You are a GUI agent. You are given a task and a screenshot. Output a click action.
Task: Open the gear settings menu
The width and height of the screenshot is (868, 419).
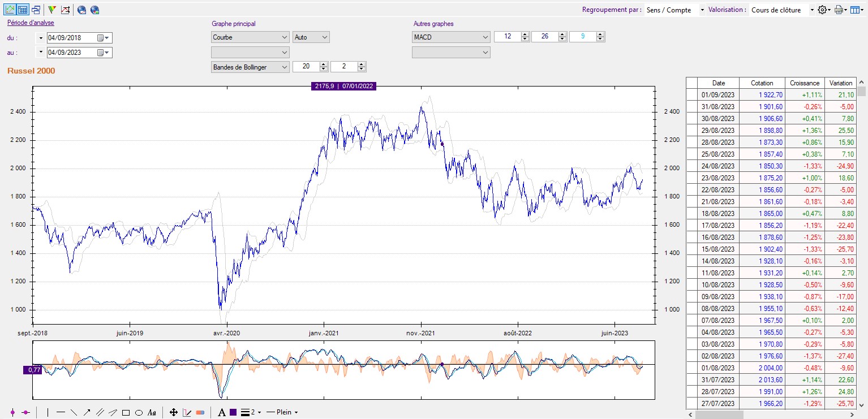pyautogui.click(x=824, y=10)
